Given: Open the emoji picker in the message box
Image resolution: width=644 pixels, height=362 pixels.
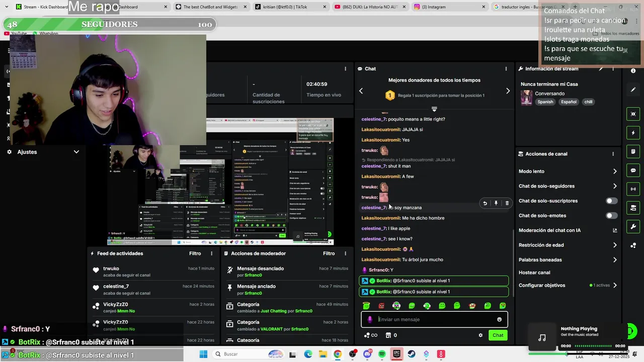Looking at the screenshot, I should [499, 319].
